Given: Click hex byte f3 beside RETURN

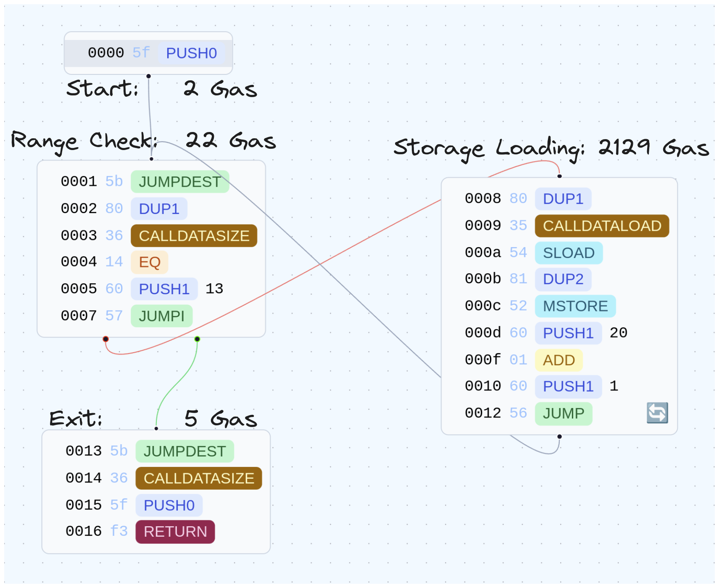Looking at the screenshot, I should coord(119,531).
